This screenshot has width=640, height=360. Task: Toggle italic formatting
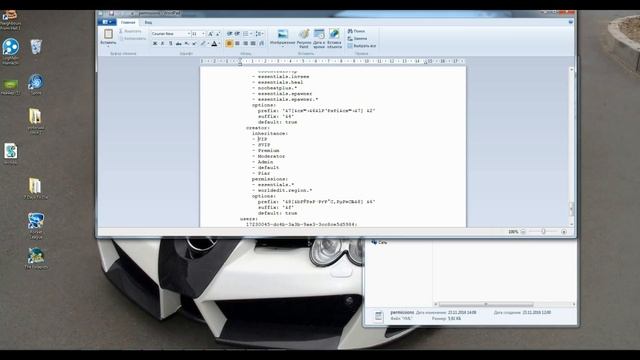pyautogui.click(x=162, y=43)
